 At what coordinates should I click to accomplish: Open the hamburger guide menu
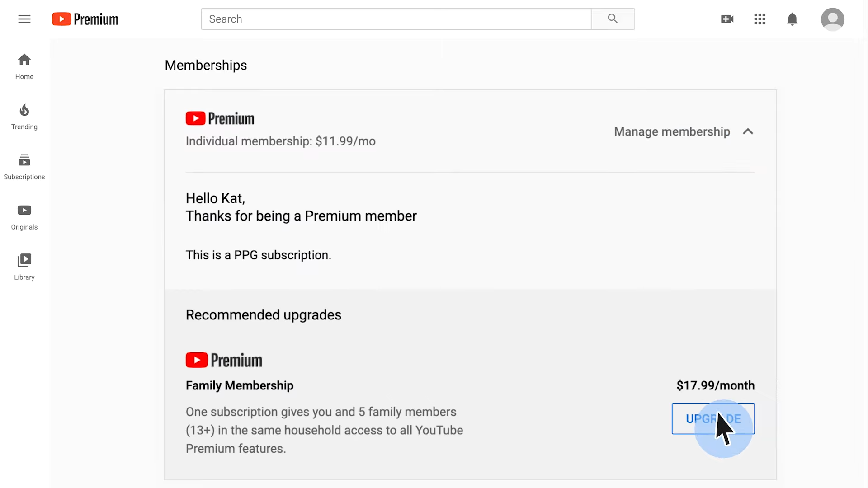[x=24, y=19]
